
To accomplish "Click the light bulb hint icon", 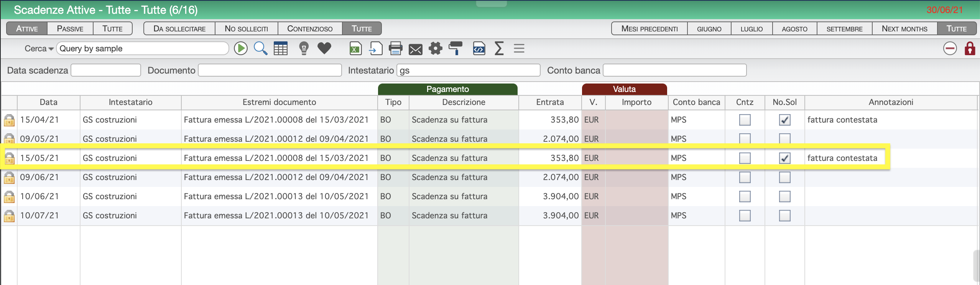I will point(304,49).
